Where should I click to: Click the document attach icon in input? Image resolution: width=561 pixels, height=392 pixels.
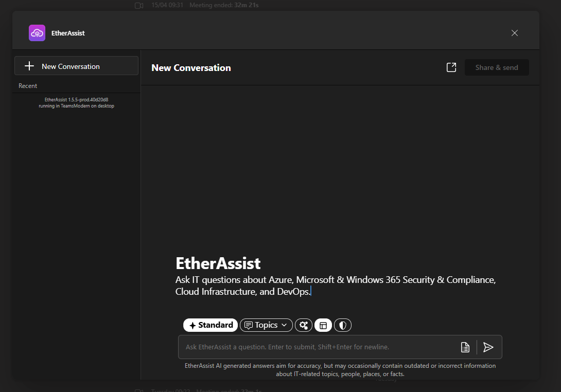tap(465, 347)
